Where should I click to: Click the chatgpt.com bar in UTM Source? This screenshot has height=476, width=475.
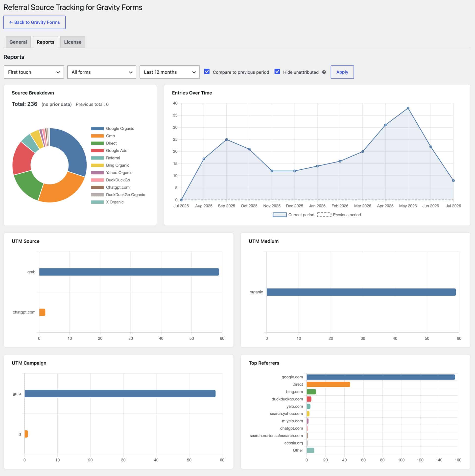point(42,312)
